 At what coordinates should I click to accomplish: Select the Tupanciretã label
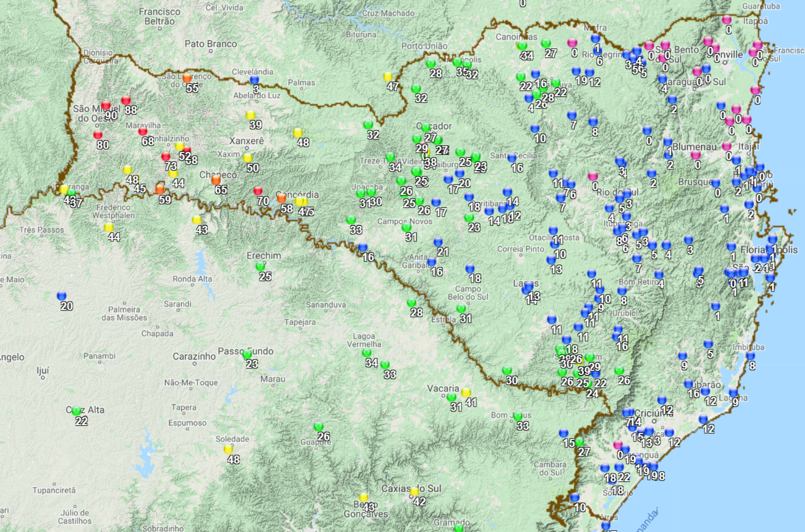(x=54, y=491)
